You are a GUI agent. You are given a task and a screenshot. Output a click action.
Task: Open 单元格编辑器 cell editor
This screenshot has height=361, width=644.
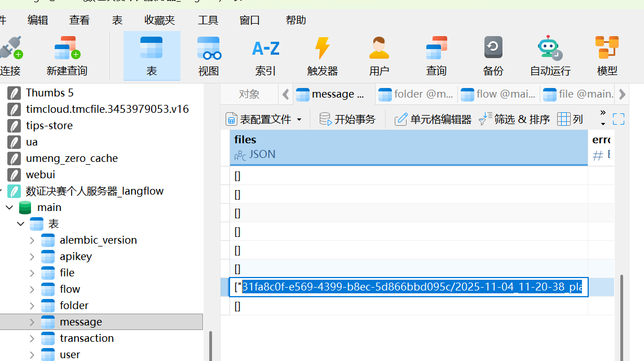tap(433, 119)
